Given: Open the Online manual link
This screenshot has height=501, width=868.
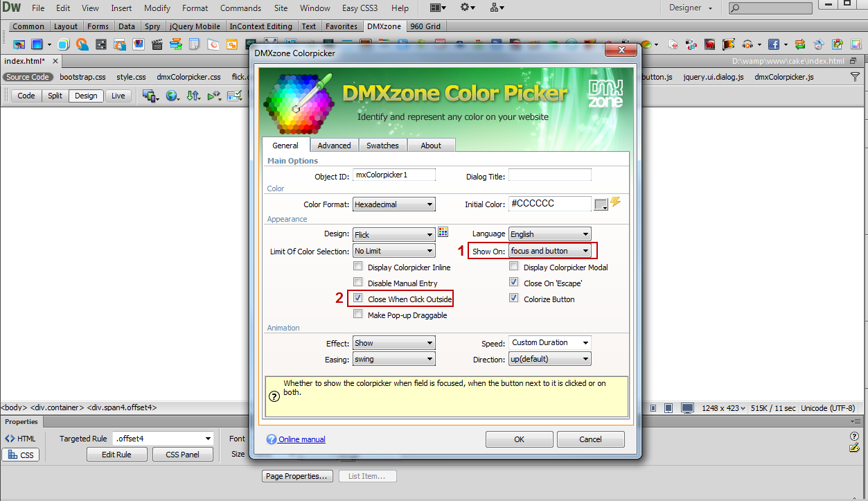Looking at the screenshot, I should click(302, 439).
